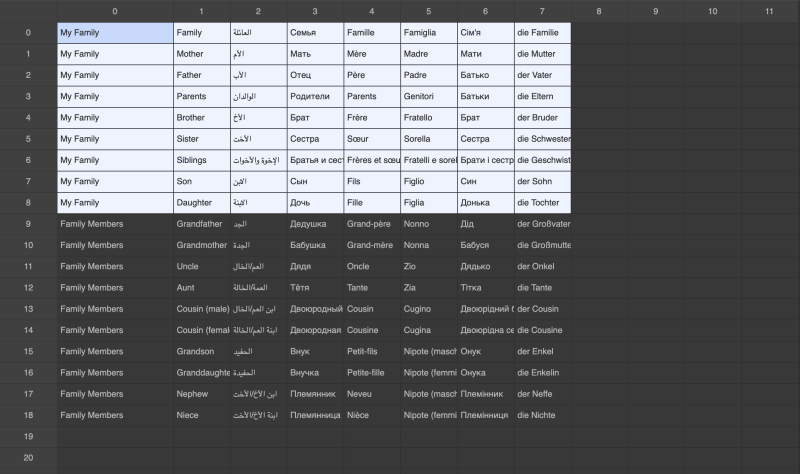Click the German cell 'der Onkel'
Viewport: 800px width, 474px height.
coord(543,266)
